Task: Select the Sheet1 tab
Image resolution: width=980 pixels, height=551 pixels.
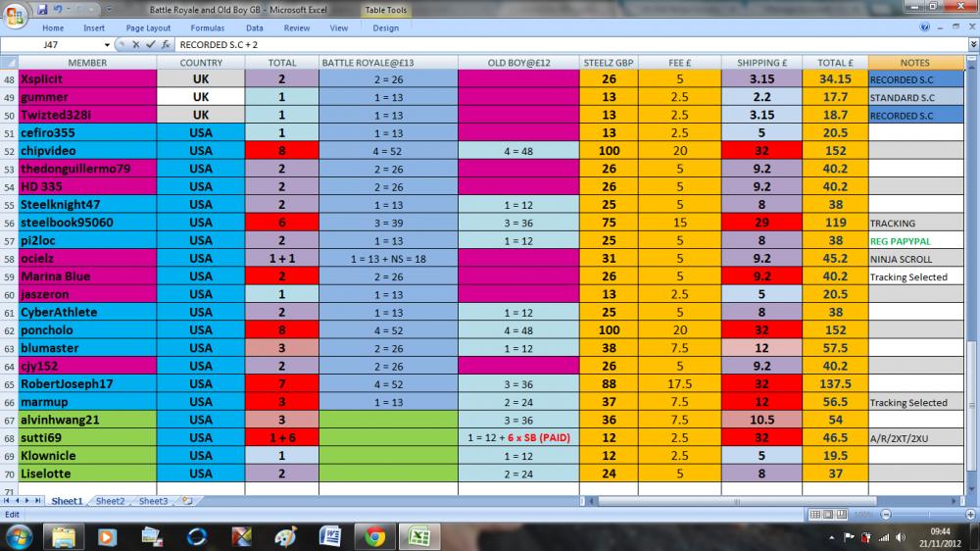Action: [67, 501]
